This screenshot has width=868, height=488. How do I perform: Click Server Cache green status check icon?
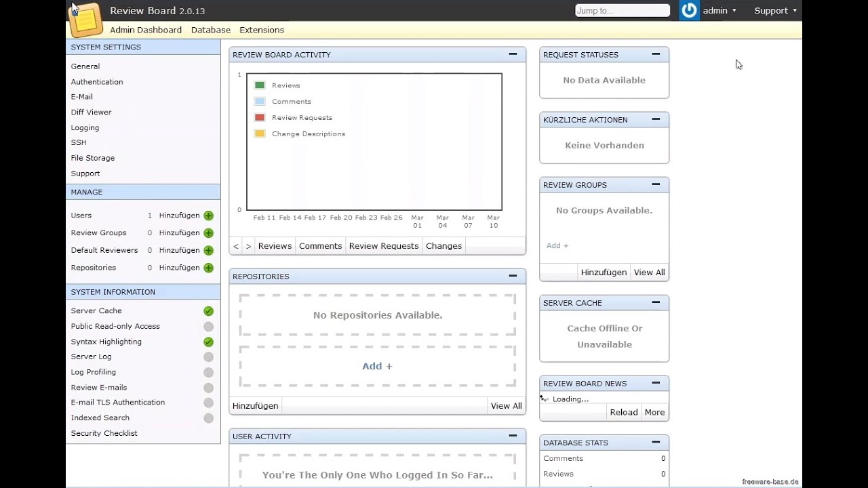pos(208,311)
